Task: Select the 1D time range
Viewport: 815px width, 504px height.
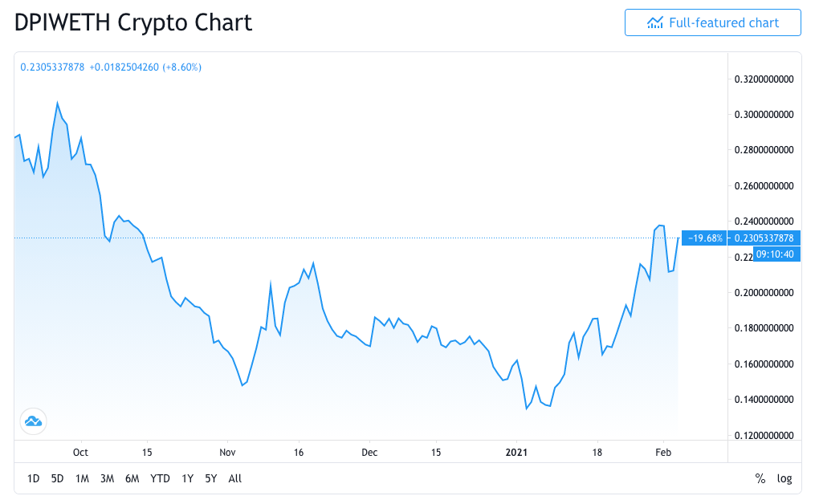Action: pyautogui.click(x=33, y=478)
